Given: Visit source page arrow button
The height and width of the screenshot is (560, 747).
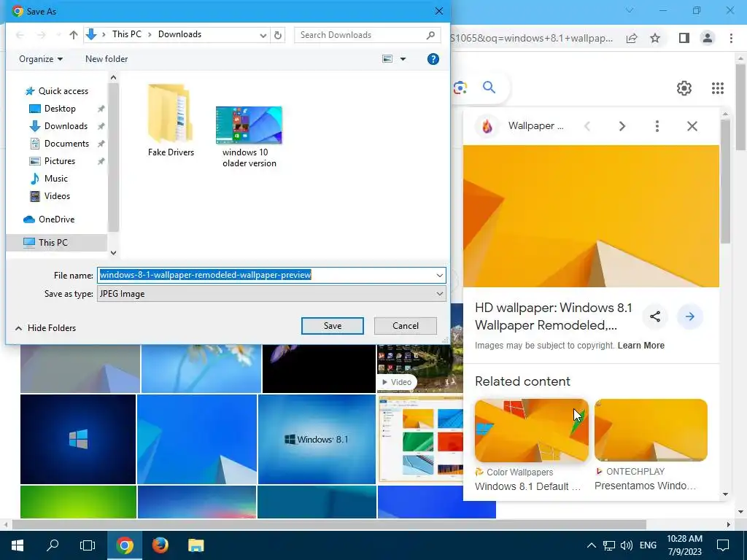Looking at the screenshot, I should (690, 316).
